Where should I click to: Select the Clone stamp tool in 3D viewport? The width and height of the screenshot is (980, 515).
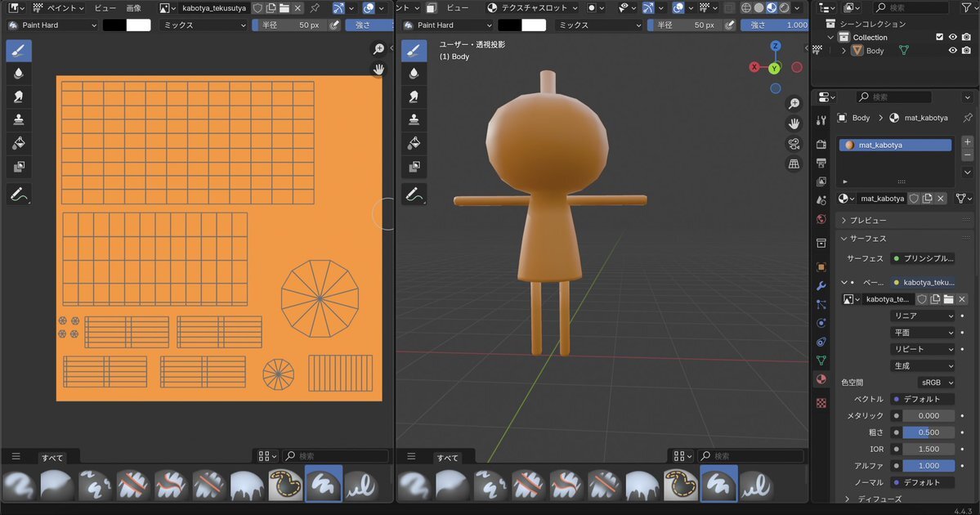tap(414, 119)
